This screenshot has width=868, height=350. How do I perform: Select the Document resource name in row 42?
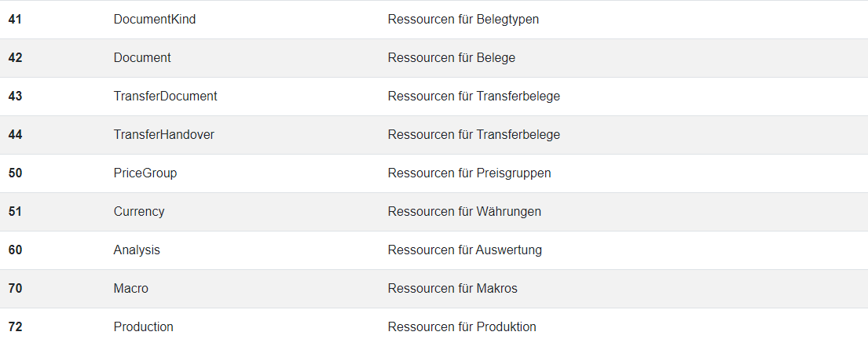(142, 58)
